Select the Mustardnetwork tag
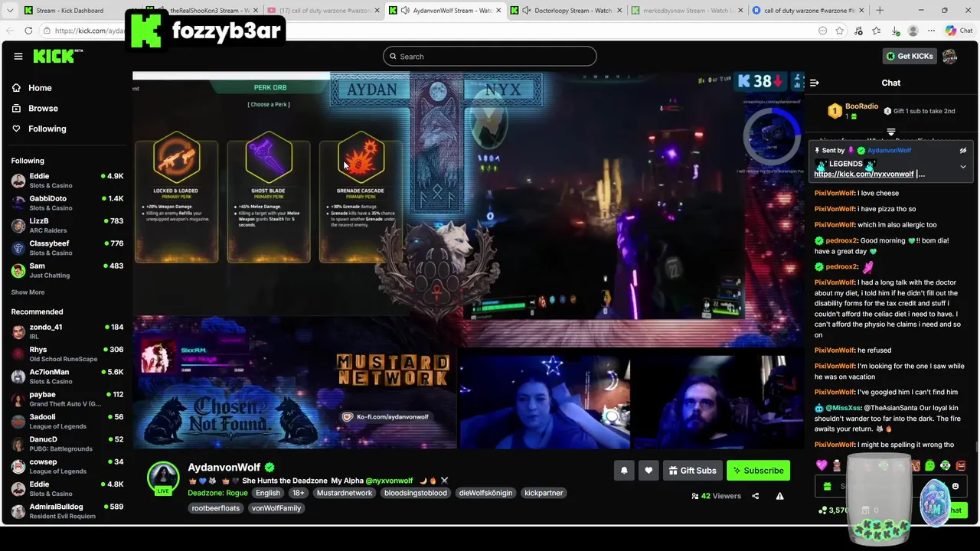This screenshot has height=551, width=980. point(345,493)
